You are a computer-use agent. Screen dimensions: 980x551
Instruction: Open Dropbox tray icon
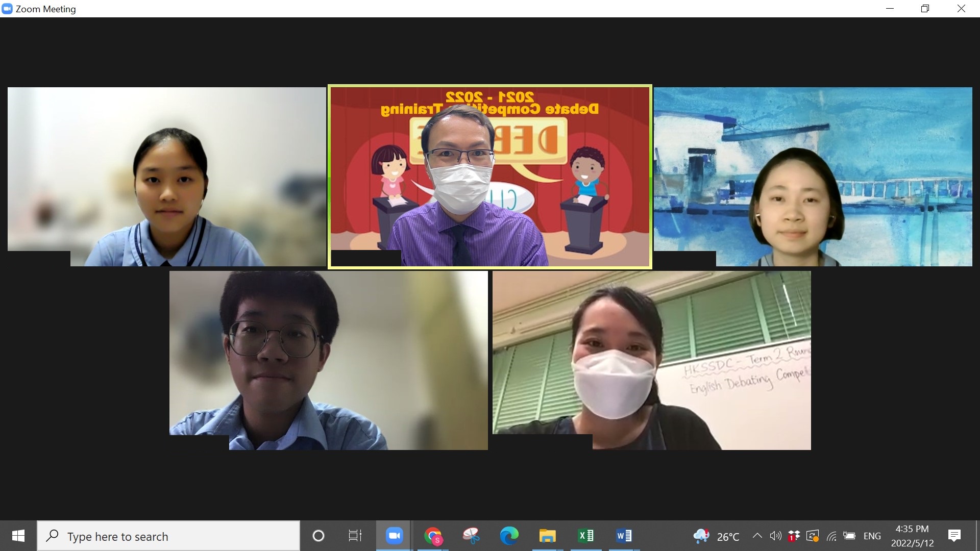coord(794,536)
